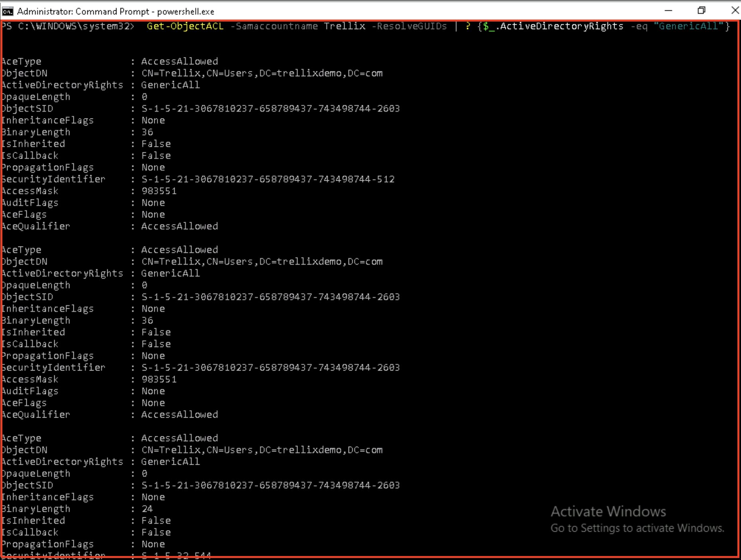Image resolution: width=741 pixels, height=560 pixels.
Task: Click the pipe character in the command
Action: pyautogui.click(x=456, y=26)
